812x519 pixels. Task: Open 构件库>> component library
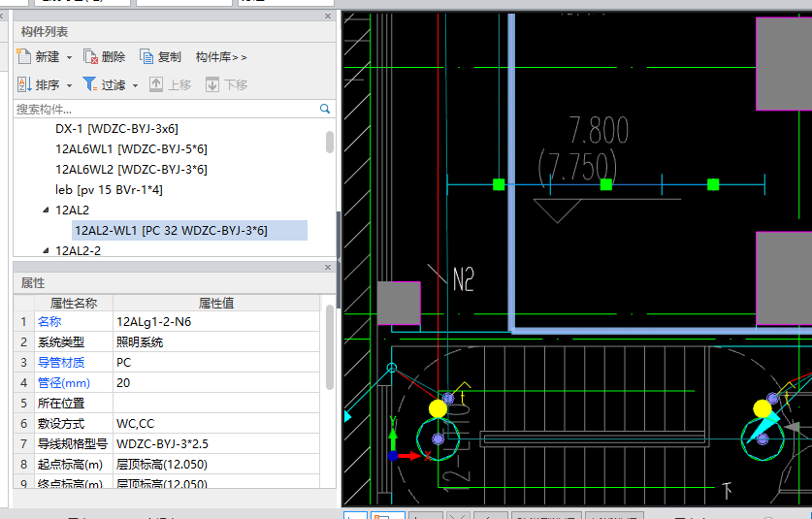[x=221, y=57]
